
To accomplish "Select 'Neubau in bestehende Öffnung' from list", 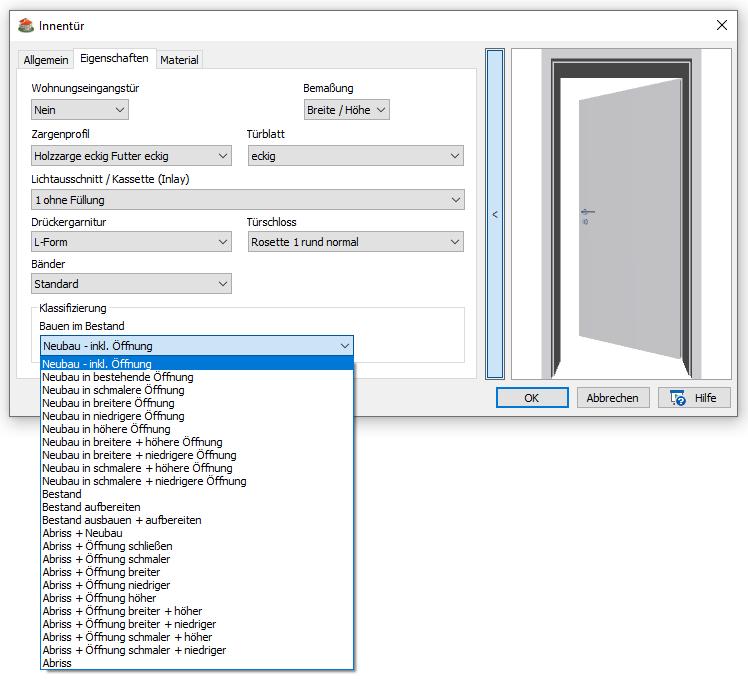I will [x=118, y=377].
